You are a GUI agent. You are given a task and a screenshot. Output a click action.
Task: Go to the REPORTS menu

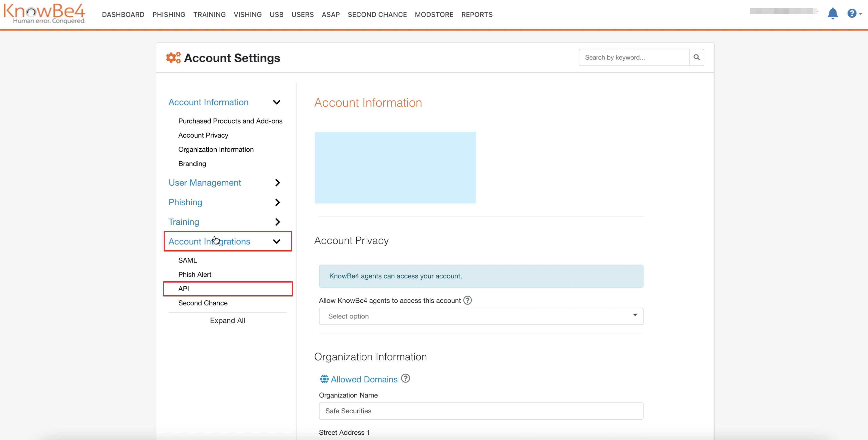tap(476, 14)
